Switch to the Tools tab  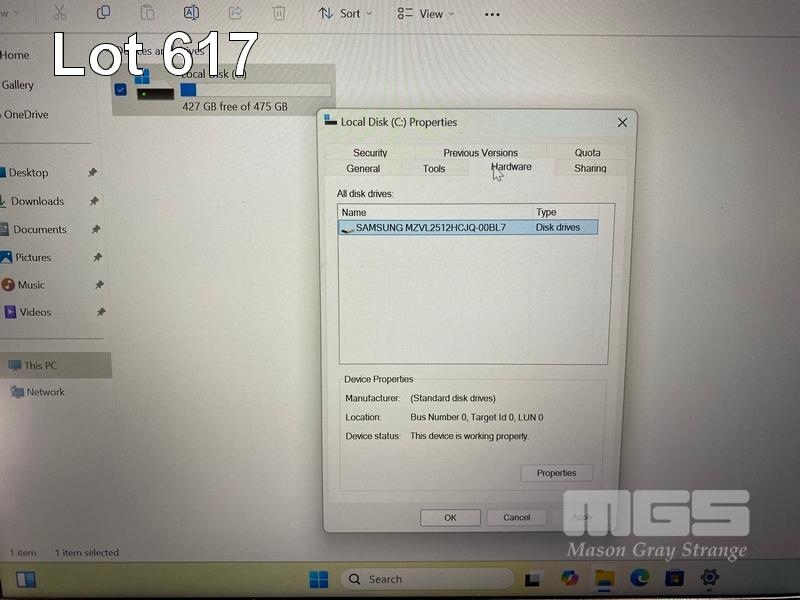434,168
